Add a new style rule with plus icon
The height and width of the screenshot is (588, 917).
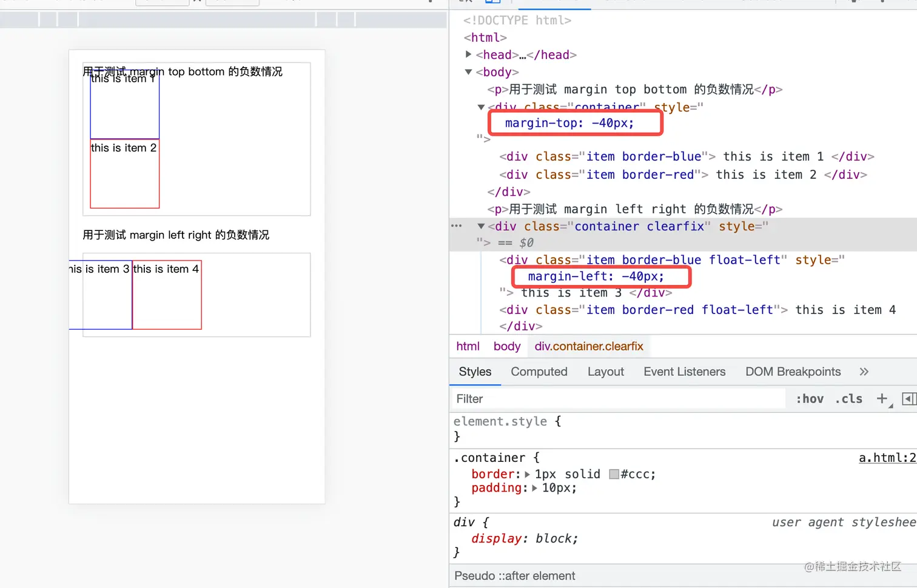click(882, 398)
